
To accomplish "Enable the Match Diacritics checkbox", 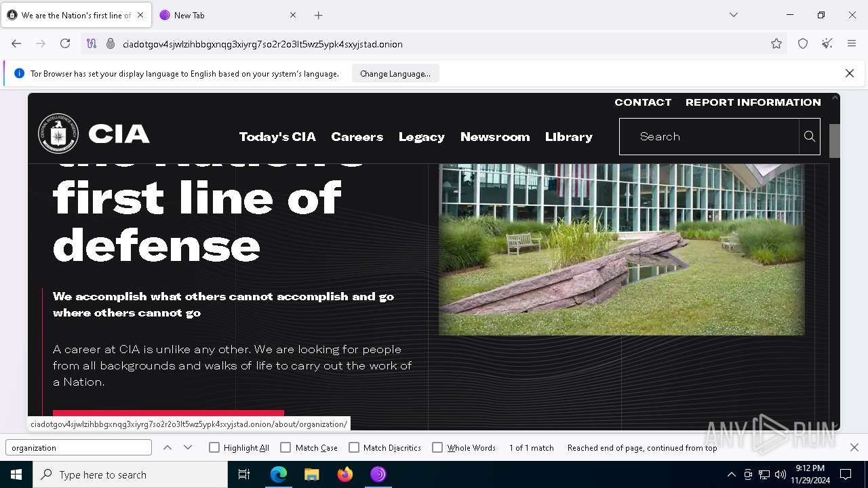I will point(354,447).
